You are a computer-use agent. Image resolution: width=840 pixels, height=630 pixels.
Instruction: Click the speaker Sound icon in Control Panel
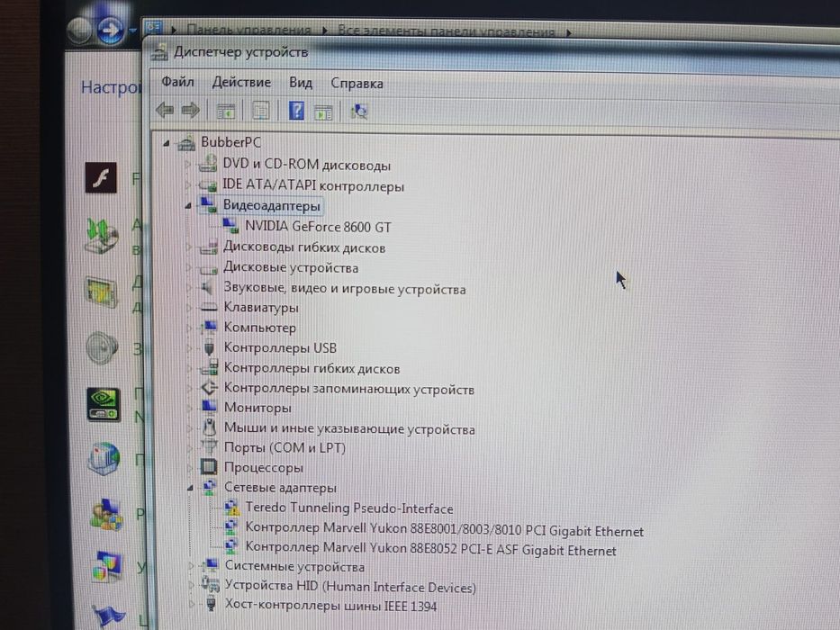tap(103, 347)
